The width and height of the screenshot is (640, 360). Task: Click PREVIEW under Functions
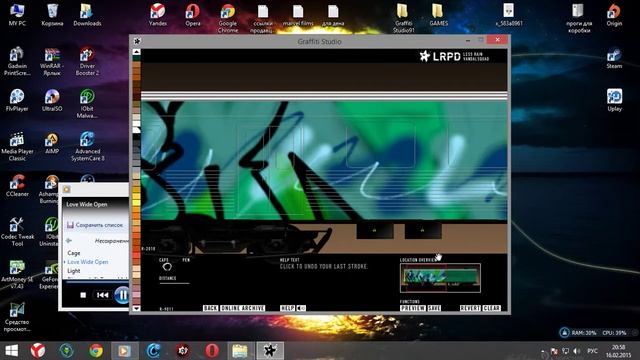[413, 308]
